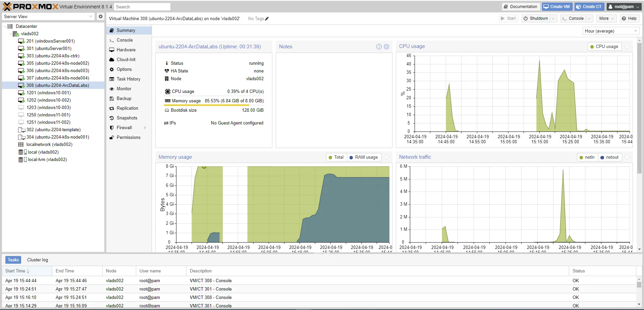Collapse the vlads002 node expander

point(10,34)
